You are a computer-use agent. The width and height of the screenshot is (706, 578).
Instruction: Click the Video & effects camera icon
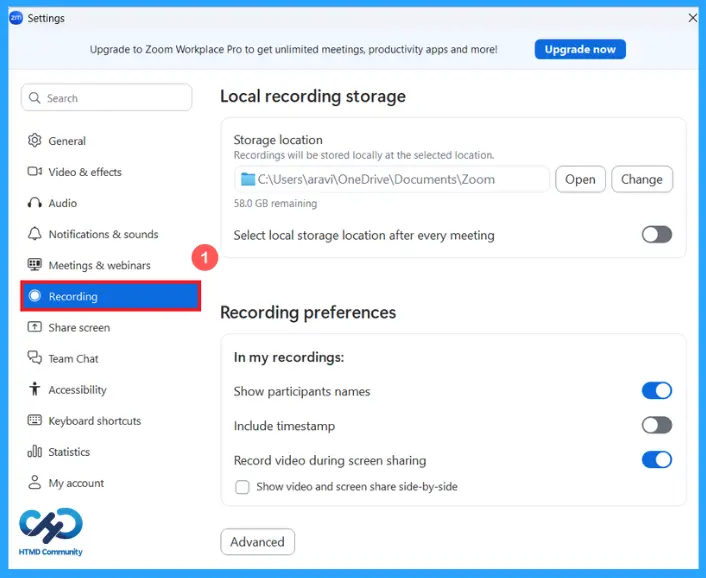[x=35, y=172]
